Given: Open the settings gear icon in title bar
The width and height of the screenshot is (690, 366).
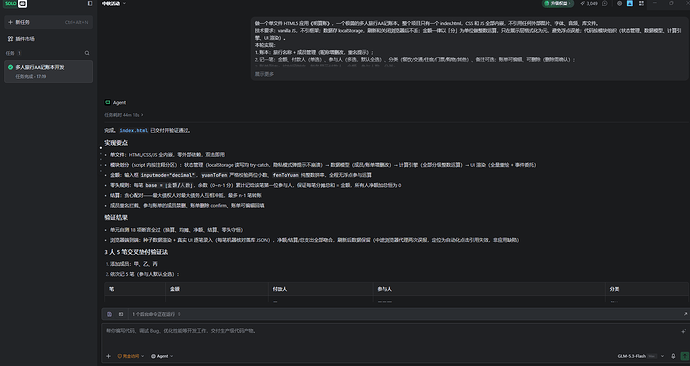Looking at the screenshot, I should [619, 4].
